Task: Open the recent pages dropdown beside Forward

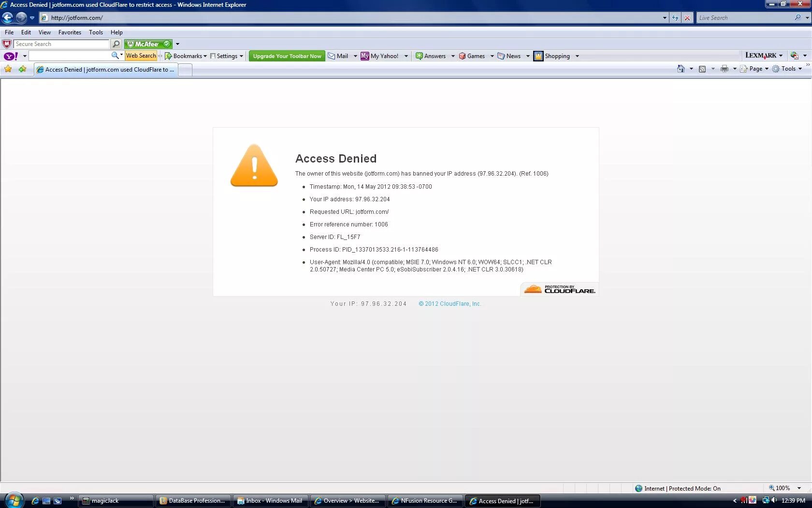Action: click(x=32, y=18)
